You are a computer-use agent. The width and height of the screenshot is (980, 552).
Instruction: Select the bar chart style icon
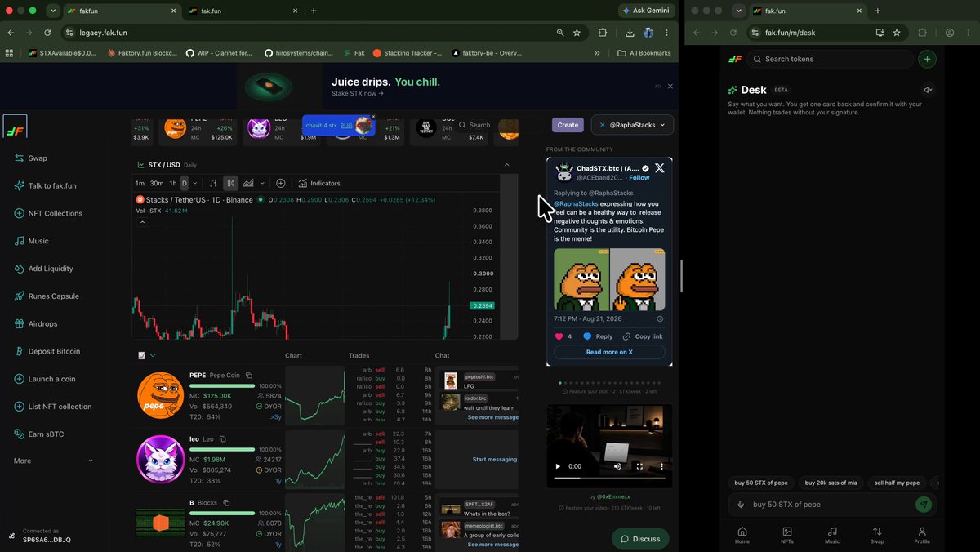pos(213,184)
